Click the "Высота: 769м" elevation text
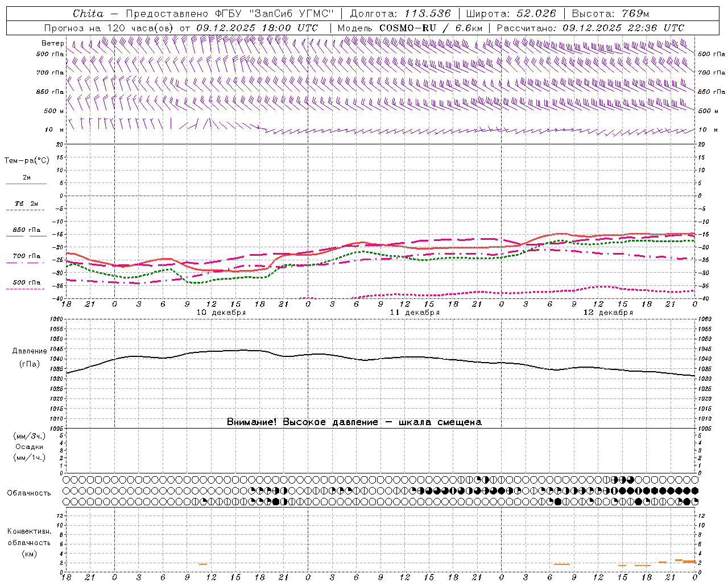The image size is (728, 582). (610, 14)
